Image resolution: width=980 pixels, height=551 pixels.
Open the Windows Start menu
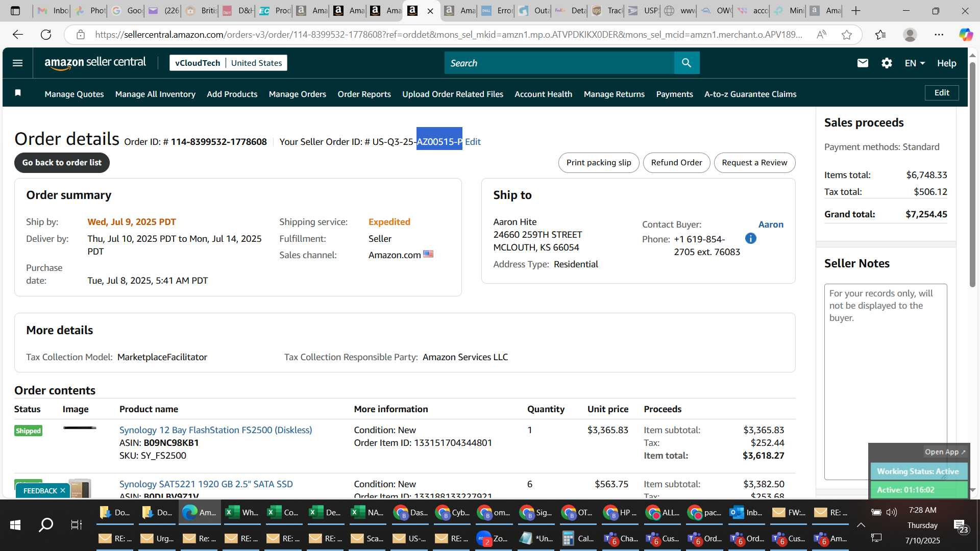15,524
